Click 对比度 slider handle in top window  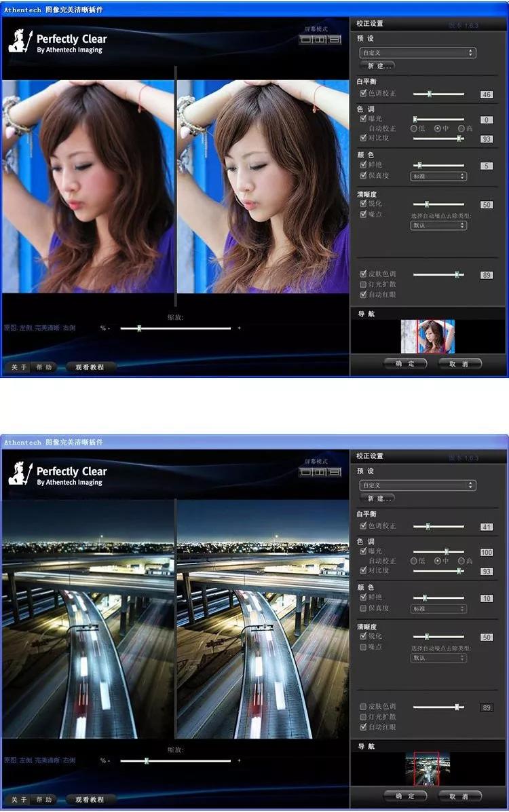(459, 139)
